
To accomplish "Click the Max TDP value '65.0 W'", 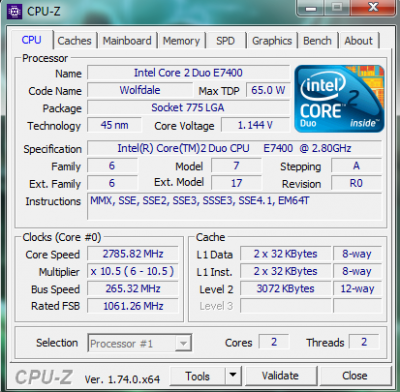I will click(x=268, y=90).
